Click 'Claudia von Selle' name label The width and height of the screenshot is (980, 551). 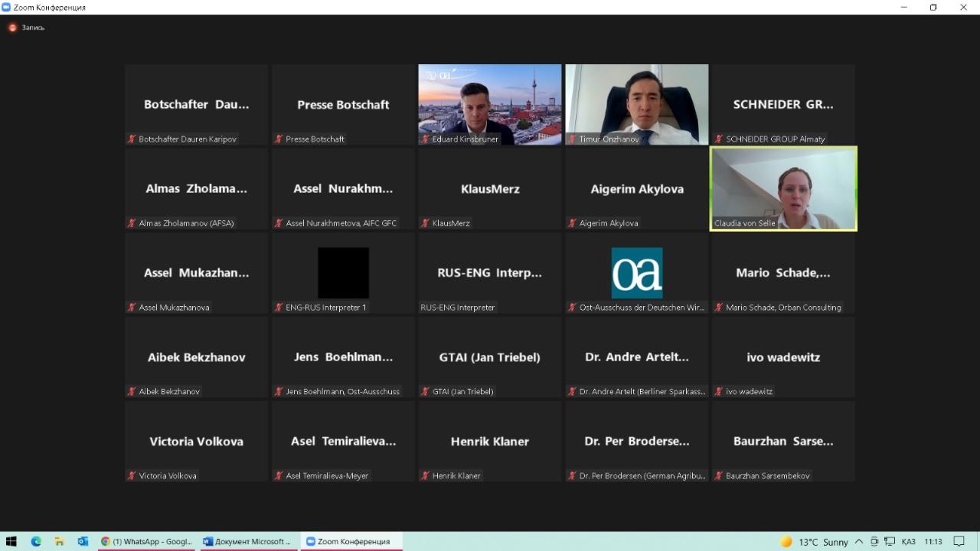(x=745, y=223)
